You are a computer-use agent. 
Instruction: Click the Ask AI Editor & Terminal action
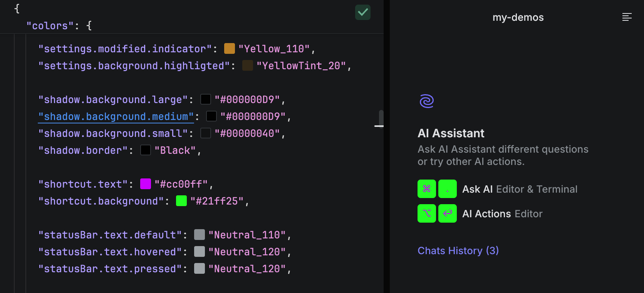point(520,189)
